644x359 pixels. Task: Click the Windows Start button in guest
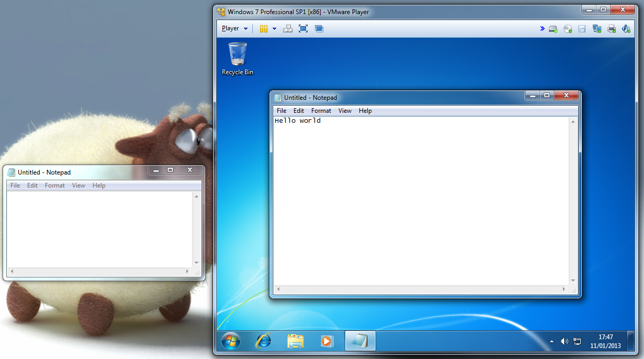pyautogui.click(x=231, y=341)
